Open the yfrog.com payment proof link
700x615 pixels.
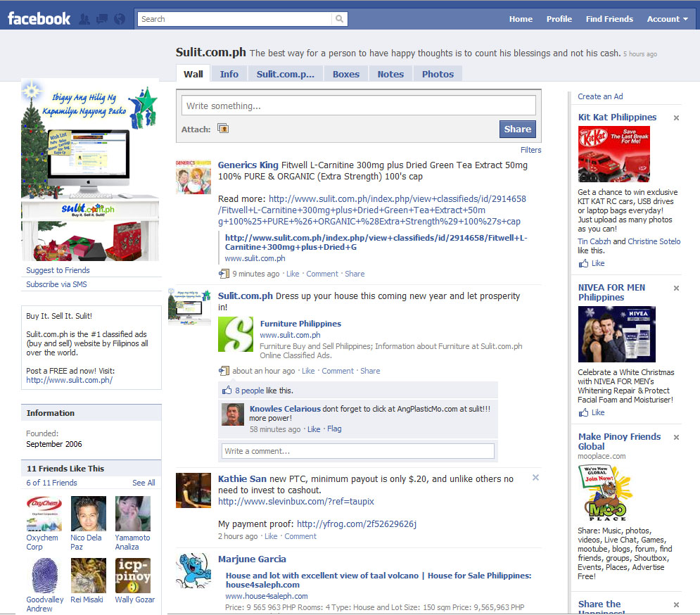(x=357, y=524)
